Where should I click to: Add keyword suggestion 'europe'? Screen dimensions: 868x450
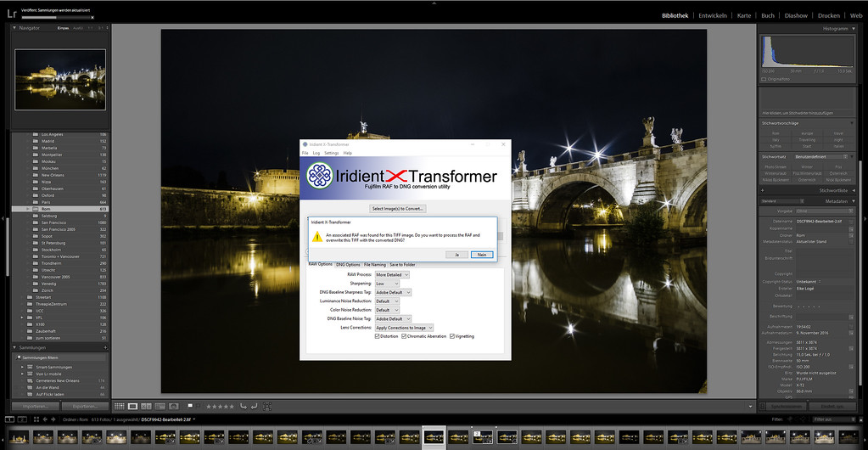807,133
